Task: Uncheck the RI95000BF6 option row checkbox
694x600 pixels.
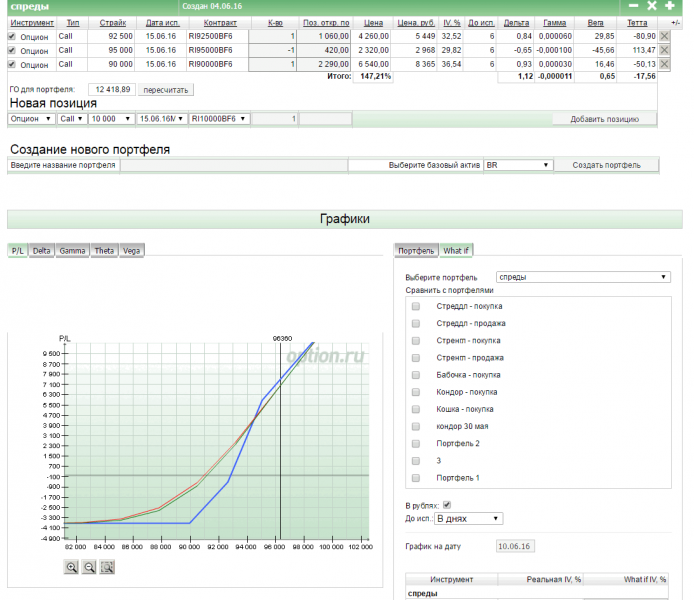Action: tap(12, 50)
